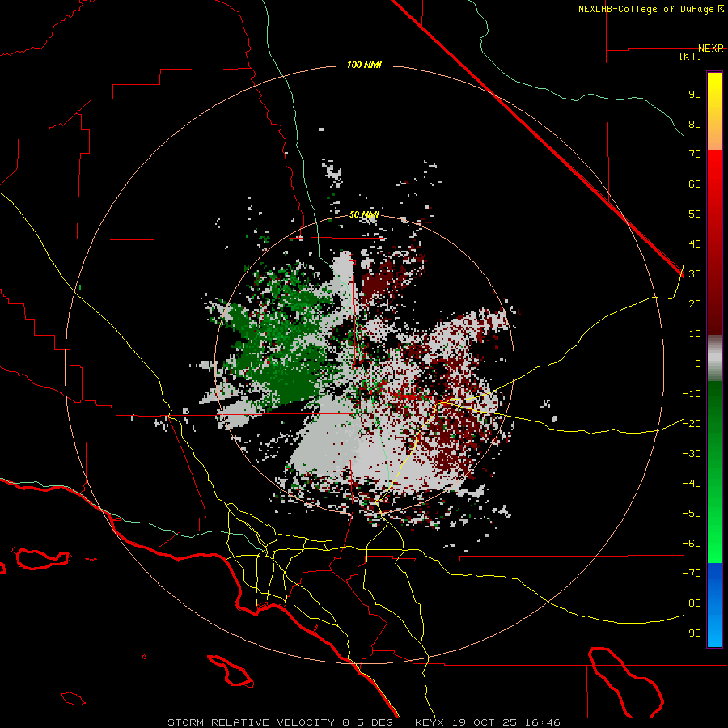Click the STORM RELATIVE VELOCITY caption text
Screen dimensions: 728x728
point(252,722)
